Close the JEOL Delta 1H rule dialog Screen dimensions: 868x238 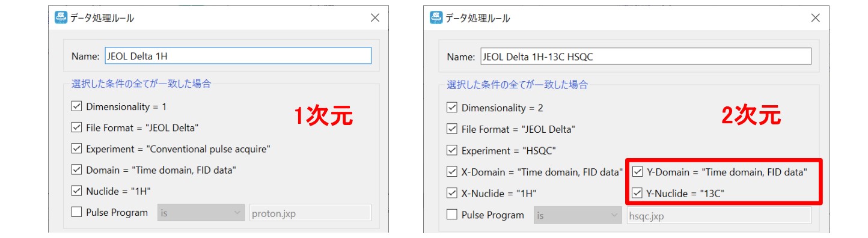pos(375,18)
